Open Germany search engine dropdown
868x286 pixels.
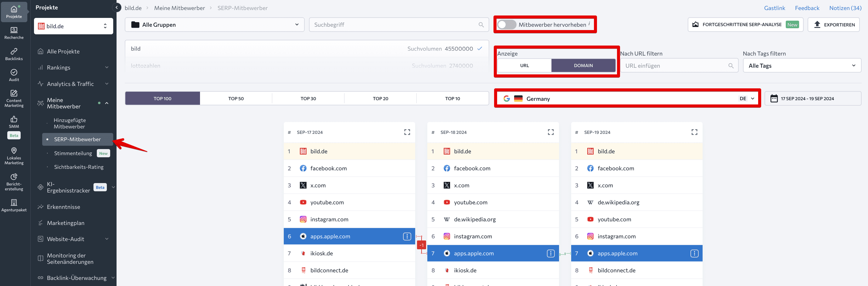(627, 98)
